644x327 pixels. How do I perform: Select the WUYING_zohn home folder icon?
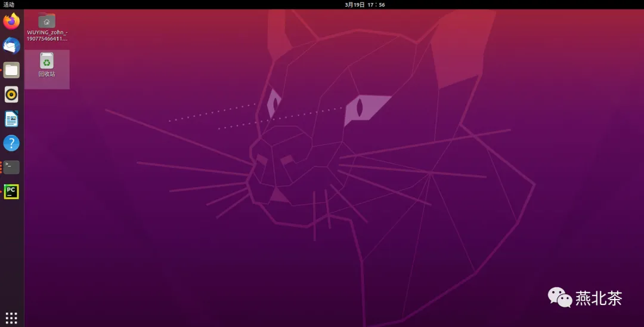(x=47, y=20)
